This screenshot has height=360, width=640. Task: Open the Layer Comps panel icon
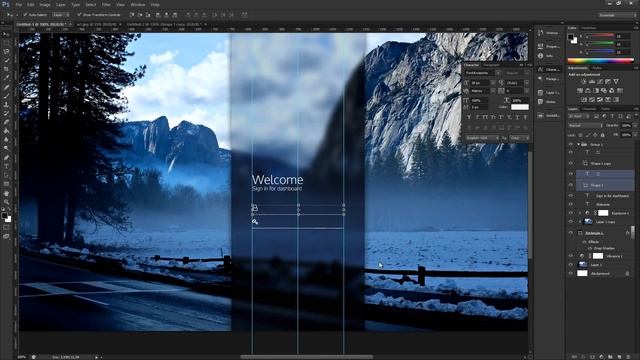click(x=540, y=93)
